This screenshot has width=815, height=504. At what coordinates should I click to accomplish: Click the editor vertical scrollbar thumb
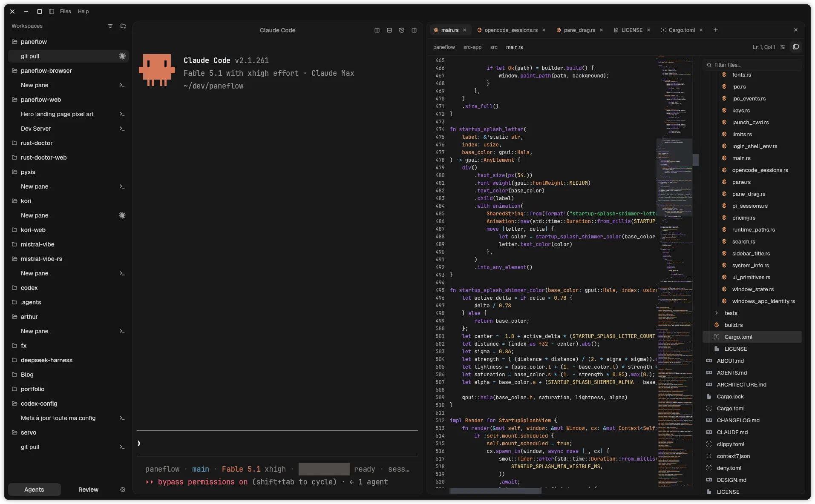(x=696, y=160)
